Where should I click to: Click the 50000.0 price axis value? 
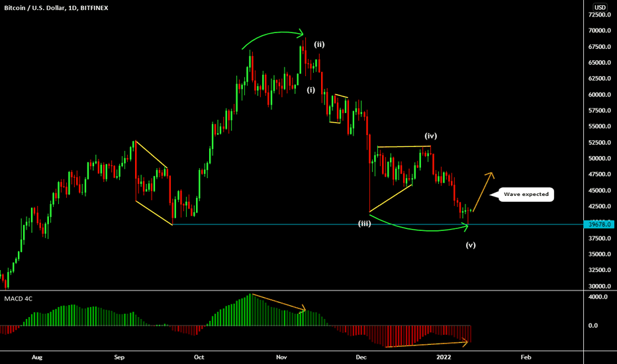click(600, 158)
